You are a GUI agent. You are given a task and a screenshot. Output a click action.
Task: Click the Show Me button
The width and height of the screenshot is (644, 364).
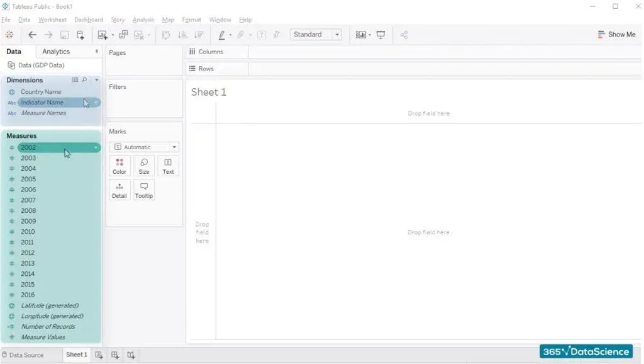616,35
